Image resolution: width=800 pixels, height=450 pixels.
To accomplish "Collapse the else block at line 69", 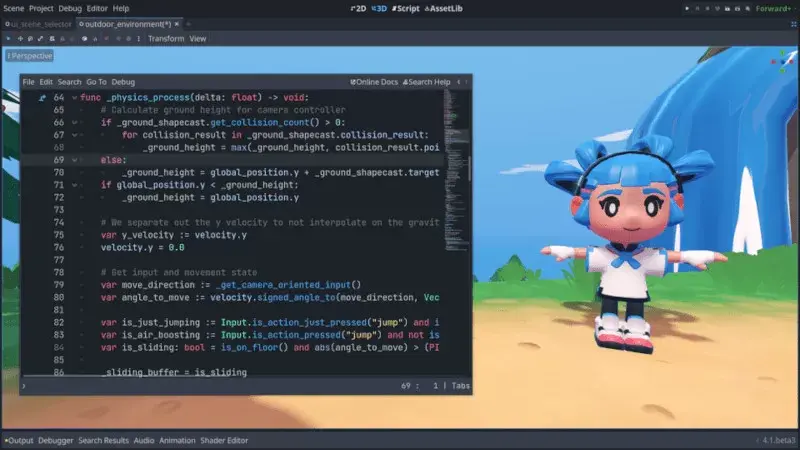I will click(x=74, y=160).
